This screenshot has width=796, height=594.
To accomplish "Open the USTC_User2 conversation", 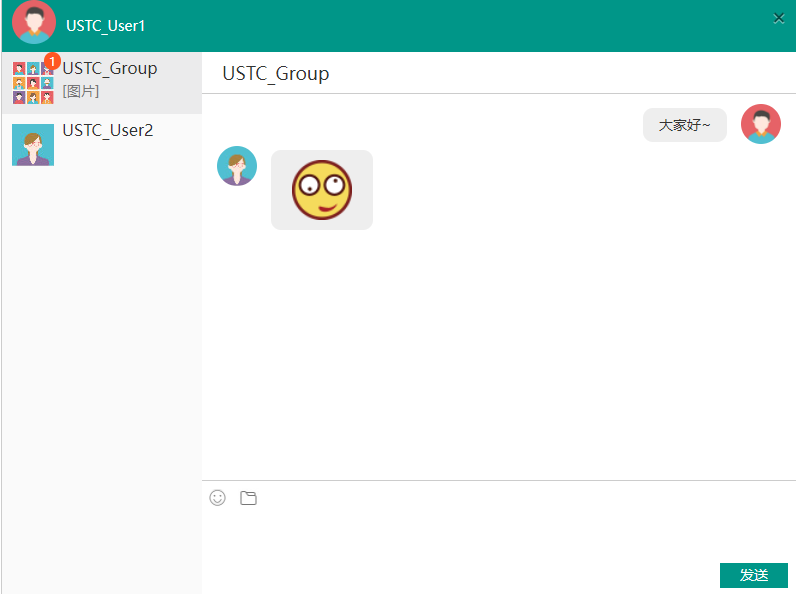I will 102,145.
